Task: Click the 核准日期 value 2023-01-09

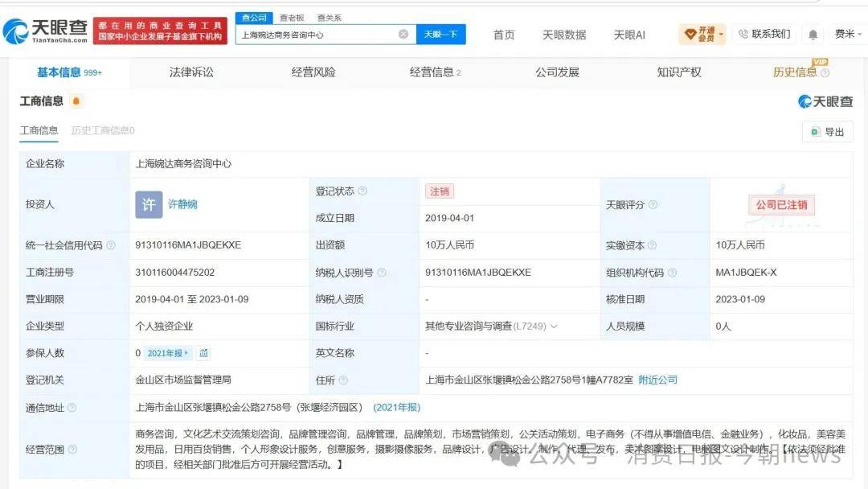Action: click(x=740, y=299)
